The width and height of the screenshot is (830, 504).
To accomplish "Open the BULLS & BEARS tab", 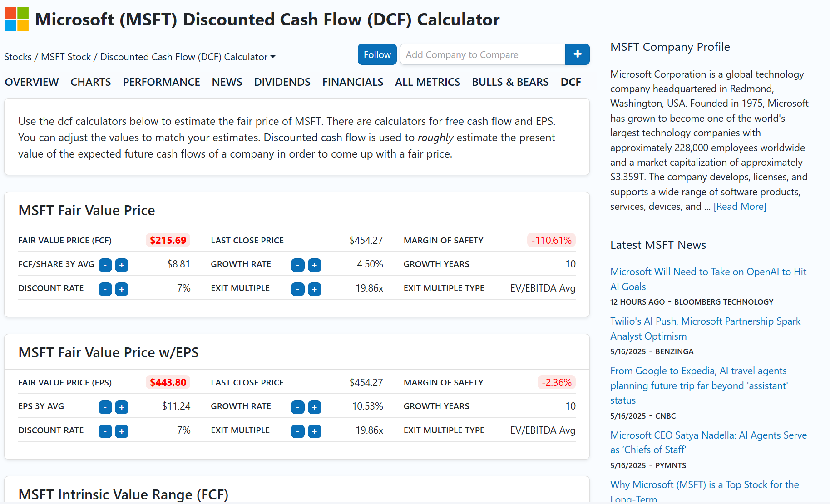I will pos(510,82).
